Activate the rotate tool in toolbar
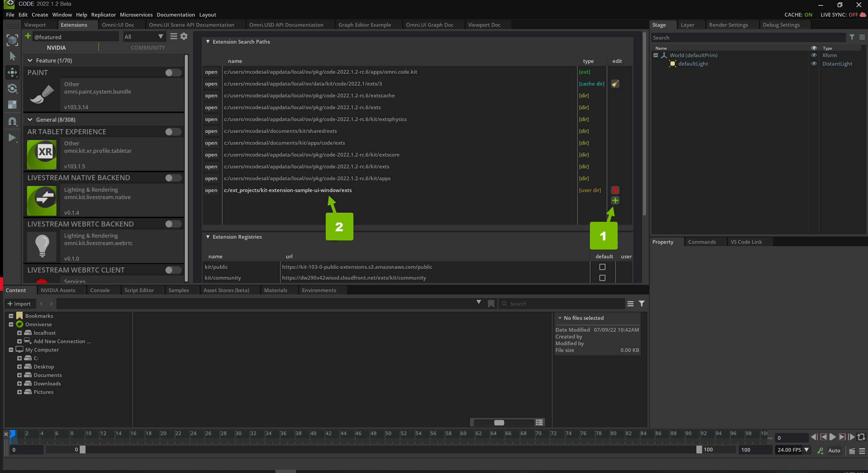 coord(13,89)
